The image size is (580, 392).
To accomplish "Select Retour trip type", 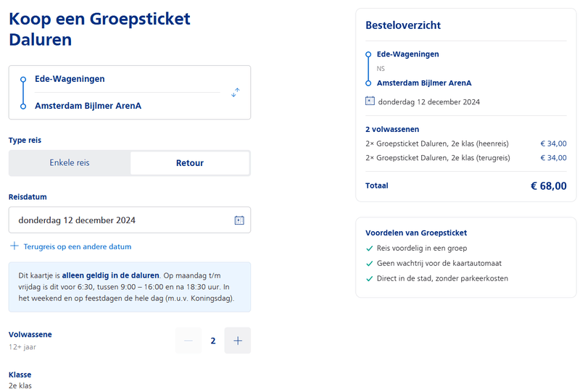I will [190, 163].
